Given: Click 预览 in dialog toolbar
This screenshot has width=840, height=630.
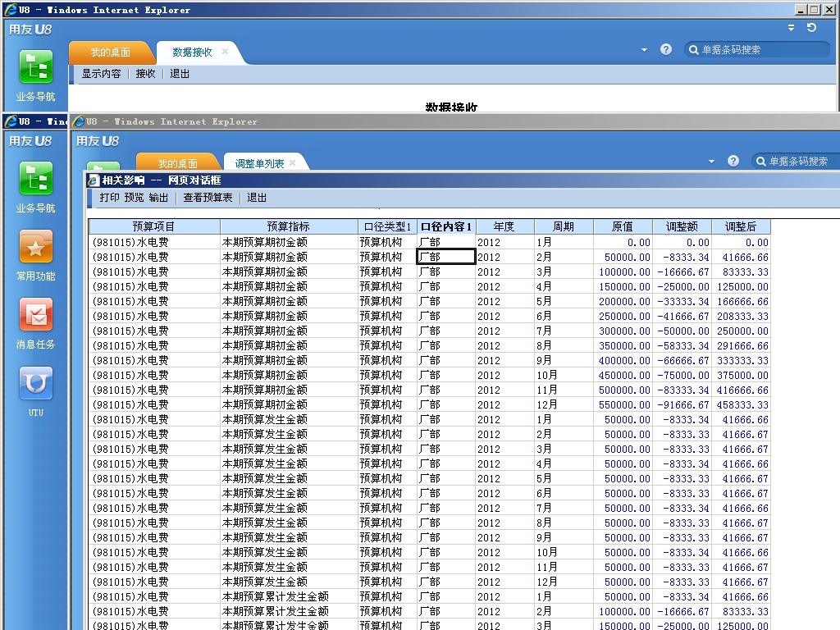Looking at the screenshot, I should pos(134,198).
